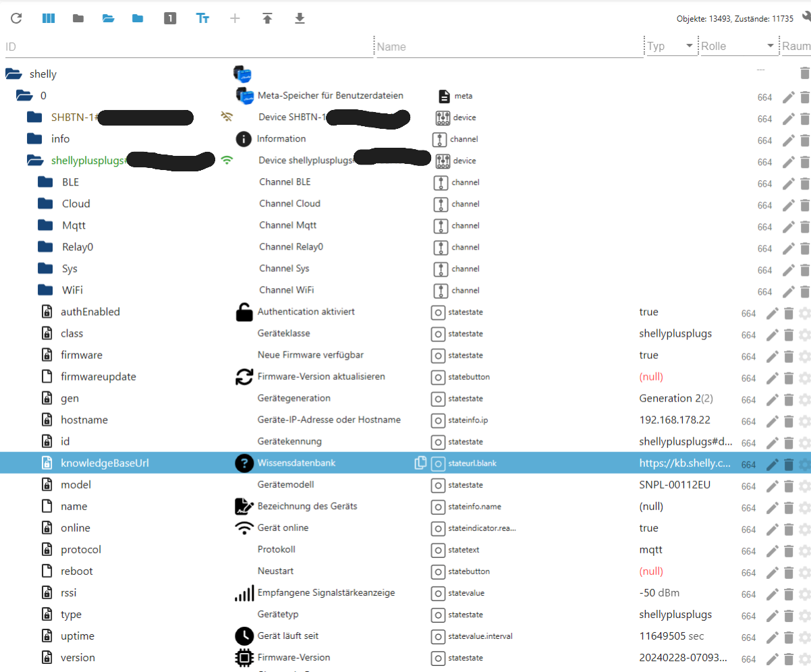The image size is (811, 672).
Task: Expand the SHBTN-1 device folder
Action: [34, 117]
